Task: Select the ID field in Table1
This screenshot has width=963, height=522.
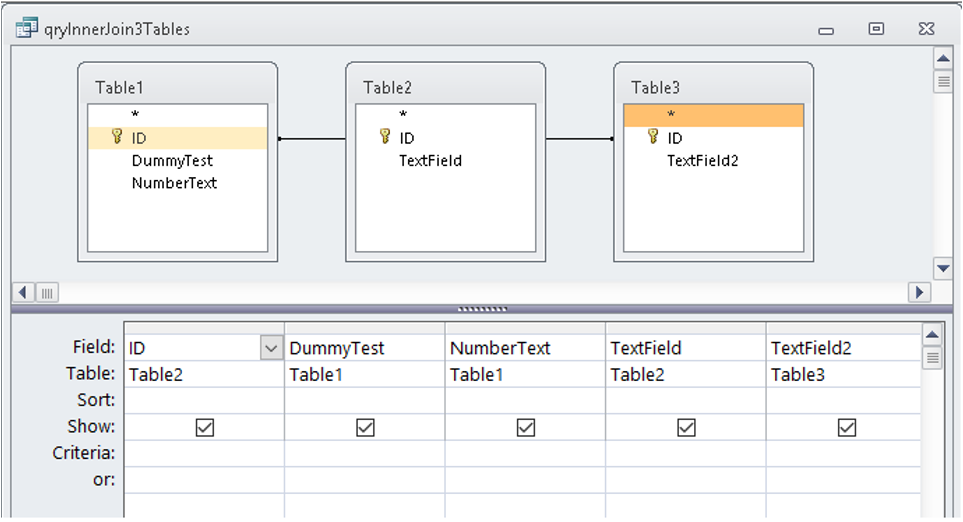Action: tap(177, 138)
